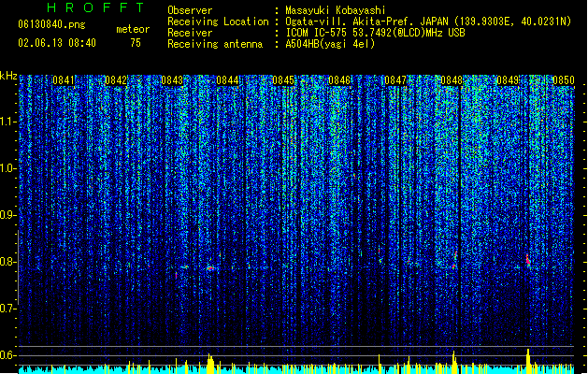Image resolution: width=588 pixels, height=374 pixels.
Task: Click the 0847 time marker
Action: pos(395,80)
